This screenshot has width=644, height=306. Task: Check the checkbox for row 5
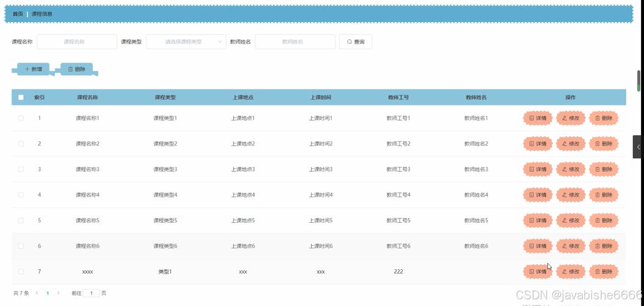[21, 220]
